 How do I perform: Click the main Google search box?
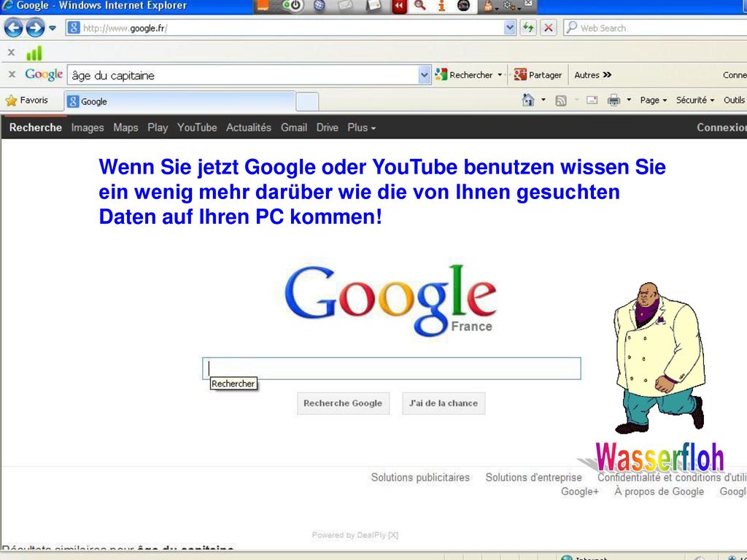click(x=392, y=368)
